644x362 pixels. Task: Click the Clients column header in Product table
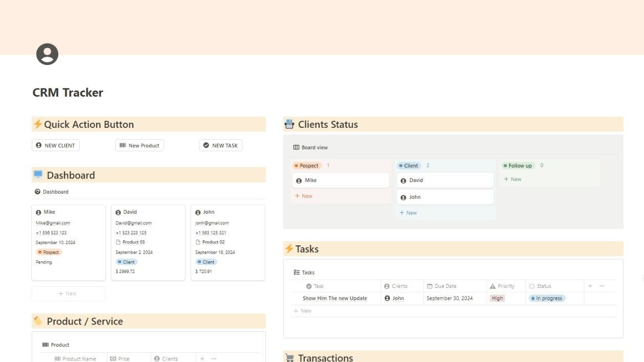tap(166, 359)
